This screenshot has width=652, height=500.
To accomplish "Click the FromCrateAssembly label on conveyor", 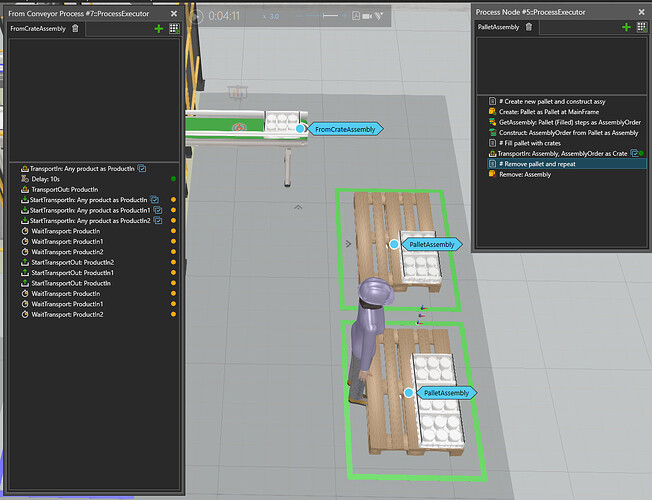I will (345, 129).
